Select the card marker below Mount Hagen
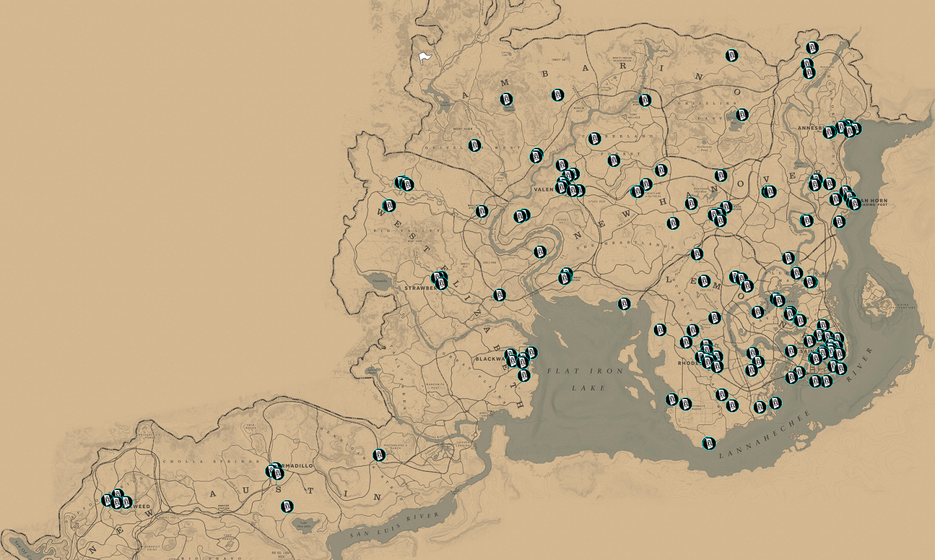 [x=475, y=145]
